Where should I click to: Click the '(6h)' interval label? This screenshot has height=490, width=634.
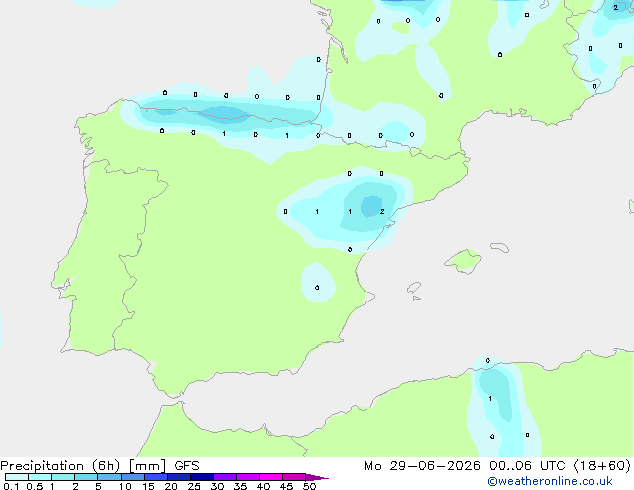pos(106,466)
